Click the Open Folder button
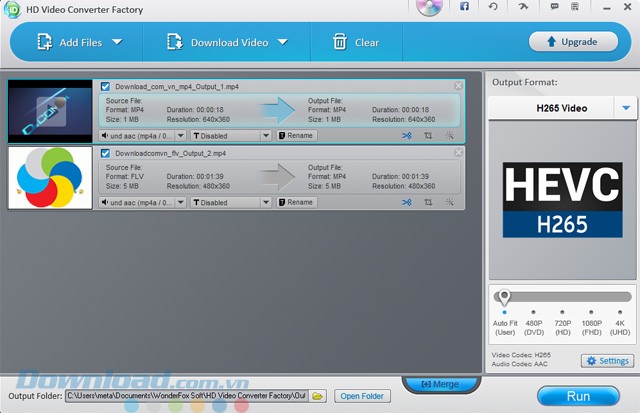 point(362,396)
